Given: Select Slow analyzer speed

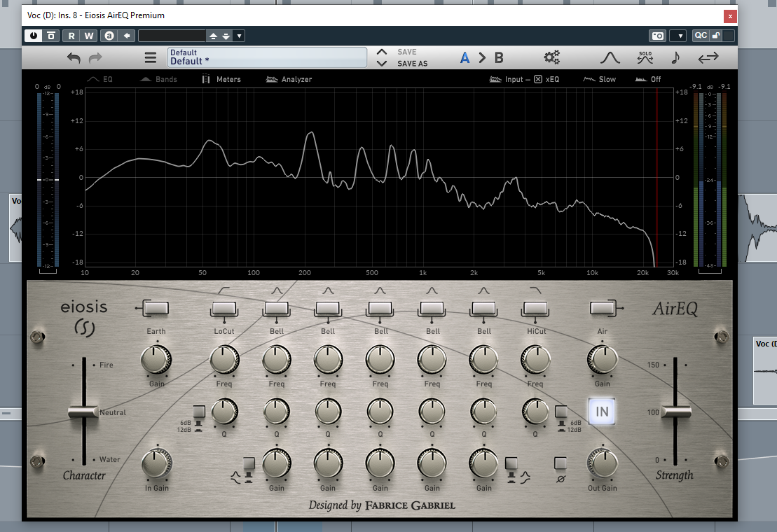Looking at the screenshot, I should 599,79.
